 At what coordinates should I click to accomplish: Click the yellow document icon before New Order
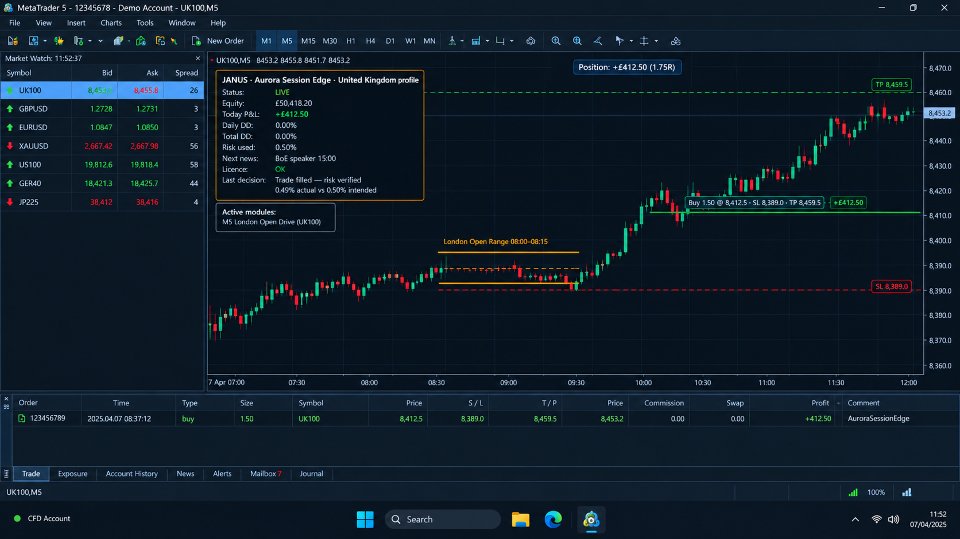tap(160, 41)
